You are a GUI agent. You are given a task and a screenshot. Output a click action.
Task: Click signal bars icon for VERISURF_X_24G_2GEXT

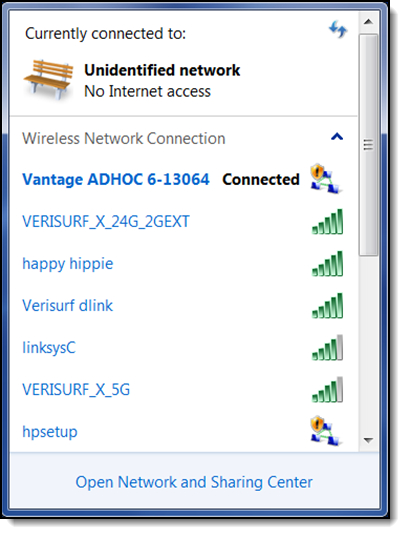point(327,222)
